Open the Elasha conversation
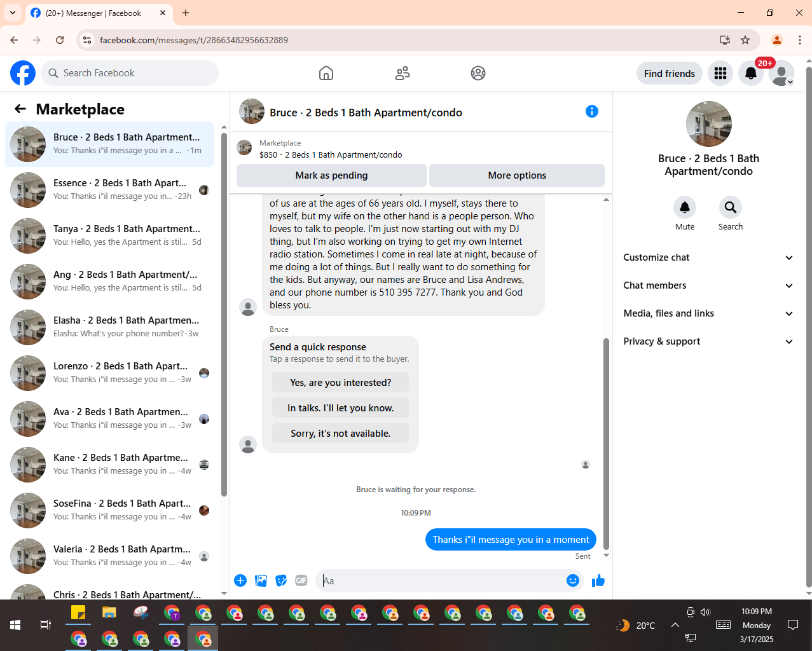This screenshot has width=812, height=651. coord(109,327)
